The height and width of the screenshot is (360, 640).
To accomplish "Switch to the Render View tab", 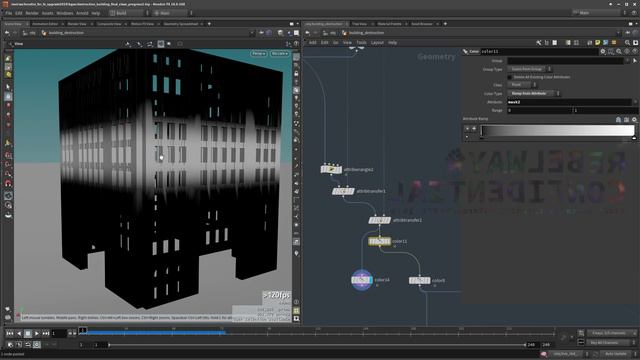I will [77, 24].
